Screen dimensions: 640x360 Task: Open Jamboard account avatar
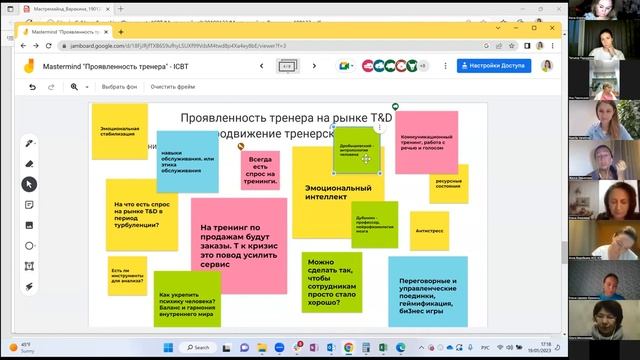click(547, 66)
